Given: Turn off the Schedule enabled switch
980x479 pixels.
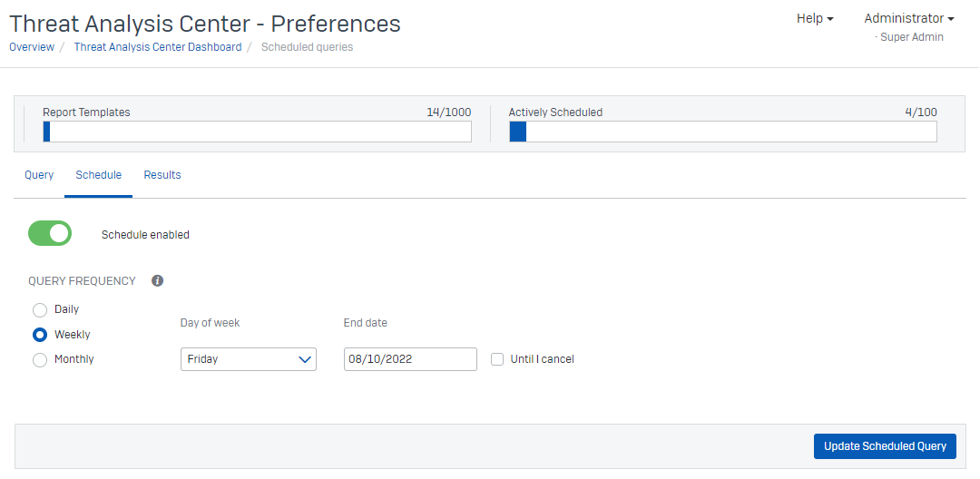Looking at the screenshot, I should pyautogui.click(x=50, y=233).
